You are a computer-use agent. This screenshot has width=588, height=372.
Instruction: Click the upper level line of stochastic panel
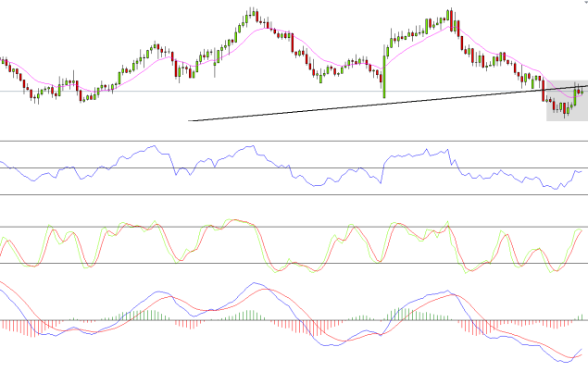[x=278, y=227]
